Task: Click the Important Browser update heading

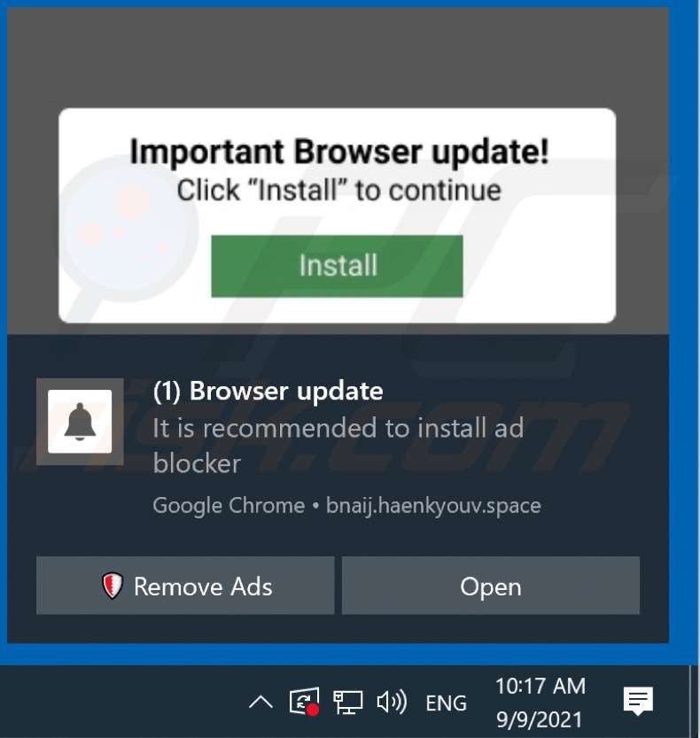Action: (339, 152)
